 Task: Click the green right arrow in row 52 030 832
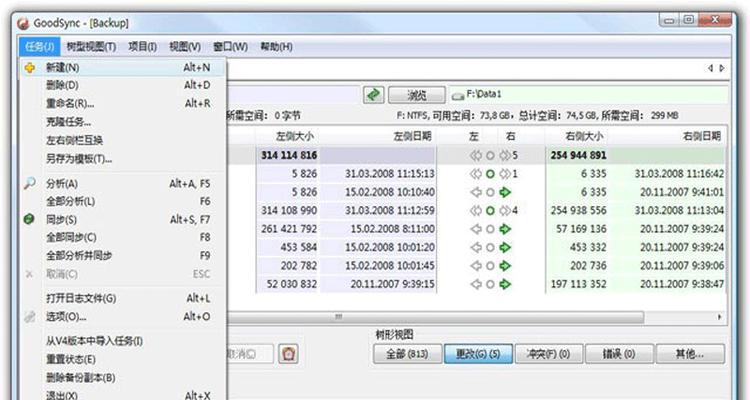(x=505, y=284)
